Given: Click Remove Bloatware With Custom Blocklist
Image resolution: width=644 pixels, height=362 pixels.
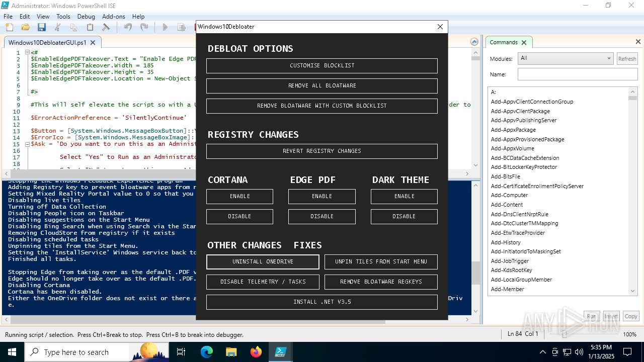Looking at the screenshot, I should [322, 106].
